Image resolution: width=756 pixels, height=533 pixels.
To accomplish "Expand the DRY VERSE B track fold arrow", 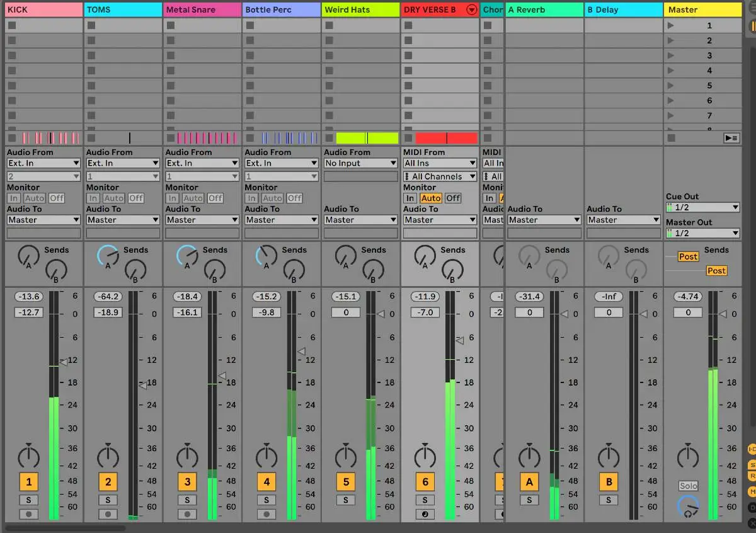I will [471, 9].
